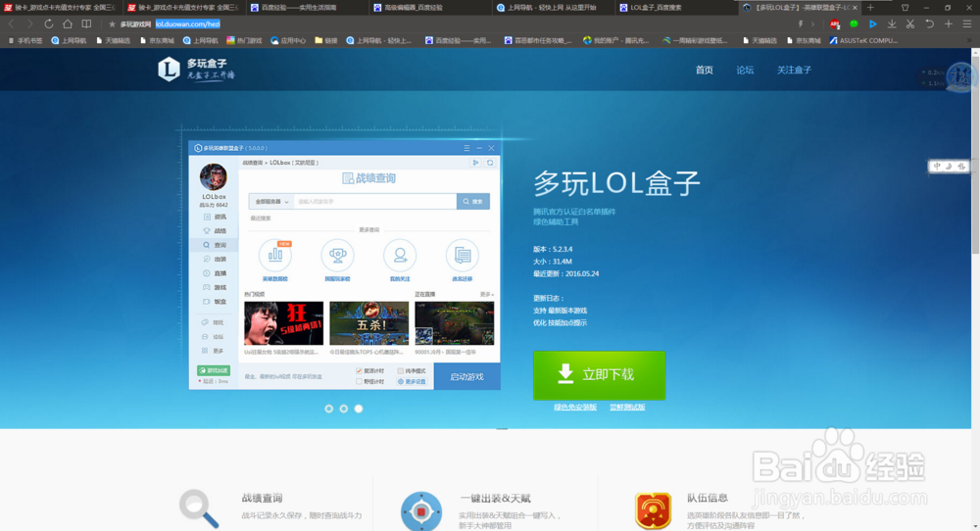
Task: Toggle the 野怪计时 checkbox
Action: click(x=359, y=381)
